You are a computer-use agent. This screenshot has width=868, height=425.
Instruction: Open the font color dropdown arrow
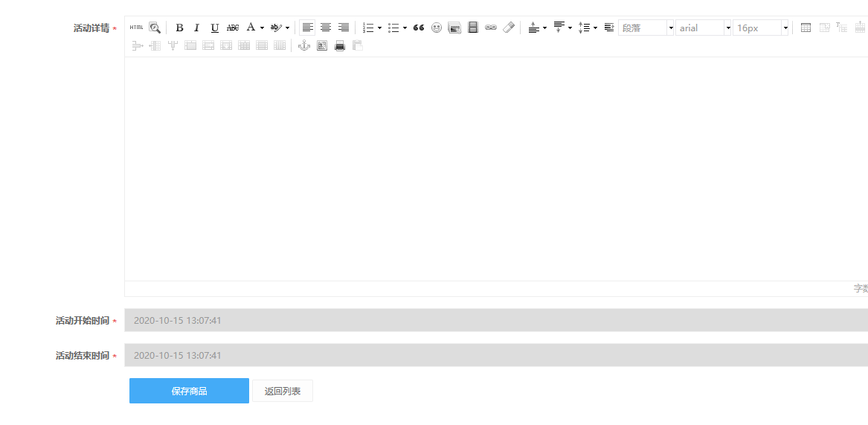point(263,28)
